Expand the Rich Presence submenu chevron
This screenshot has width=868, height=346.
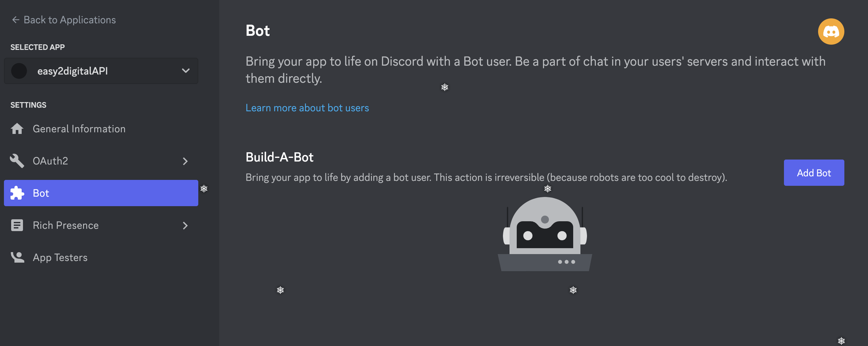[185, 226]
